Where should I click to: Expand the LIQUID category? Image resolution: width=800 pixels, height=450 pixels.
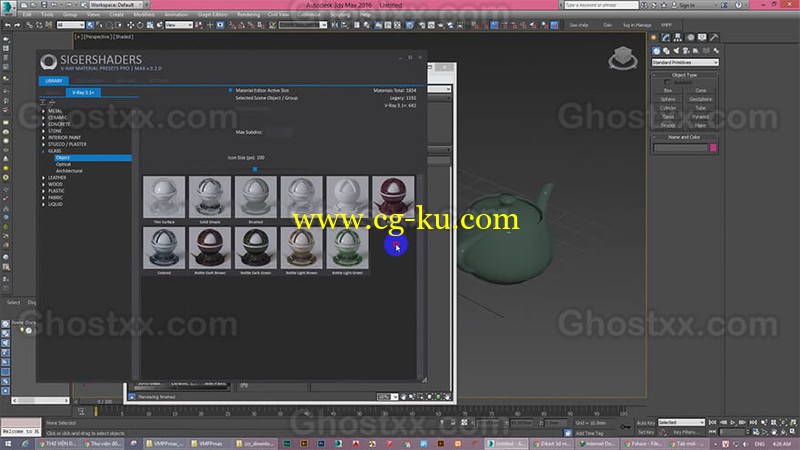[43, 204]
